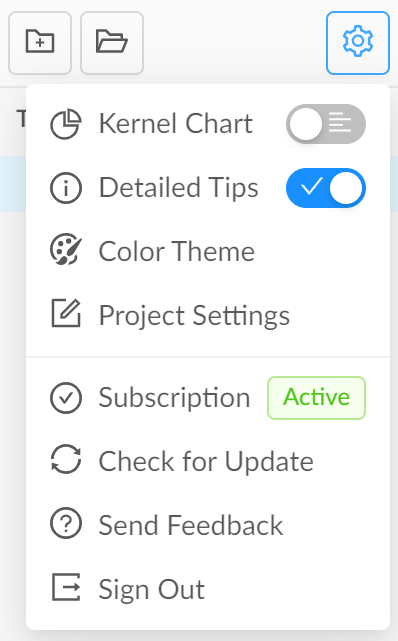Viewport: 398px width, 641px height.
Task: Enable the Kernel Chart toggle
Action: click(326, 124)
